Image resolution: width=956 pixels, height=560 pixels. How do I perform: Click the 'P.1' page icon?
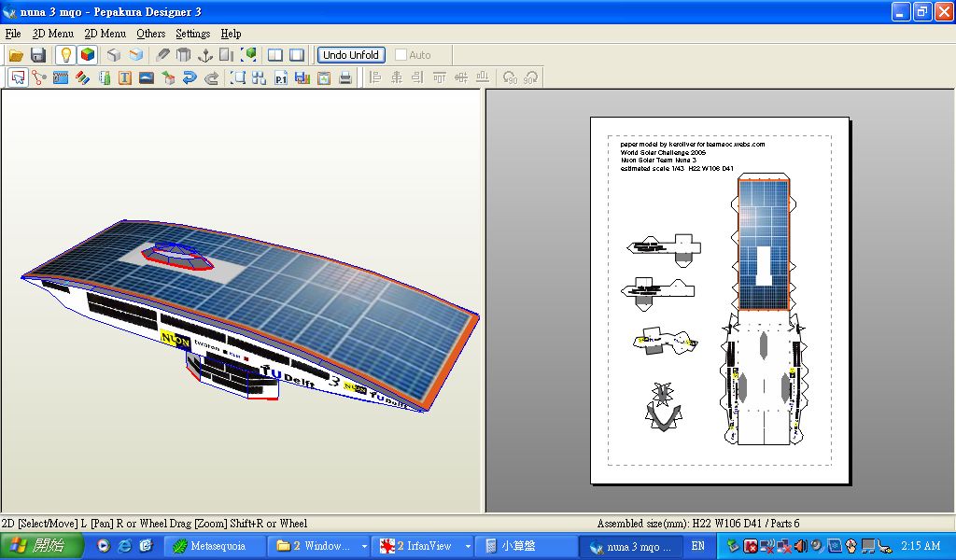click(x=280, y=78)
